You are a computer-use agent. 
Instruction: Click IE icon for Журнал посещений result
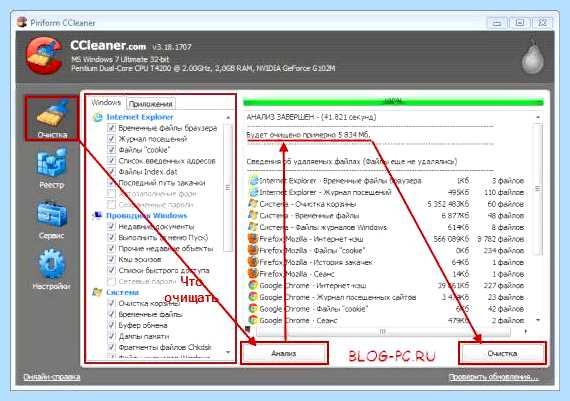(x=253, y=192)
